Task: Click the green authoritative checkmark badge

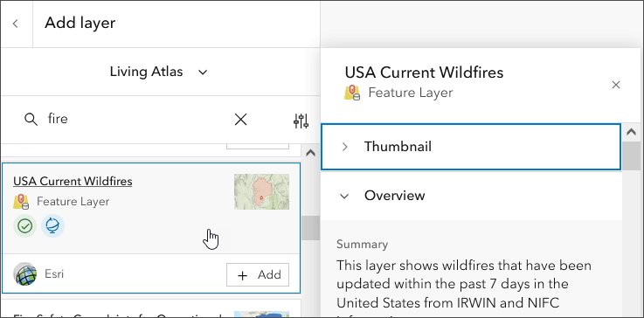Action: 25,226
